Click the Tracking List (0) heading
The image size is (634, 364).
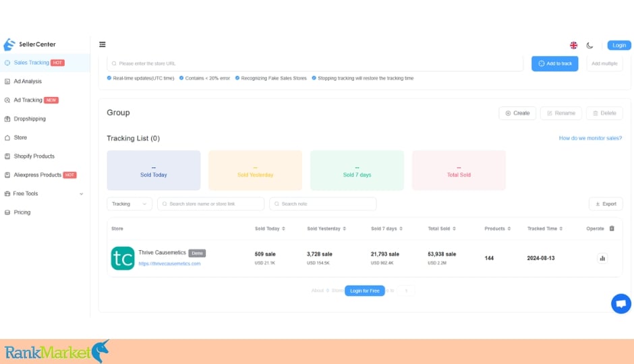tap(133, 138)
